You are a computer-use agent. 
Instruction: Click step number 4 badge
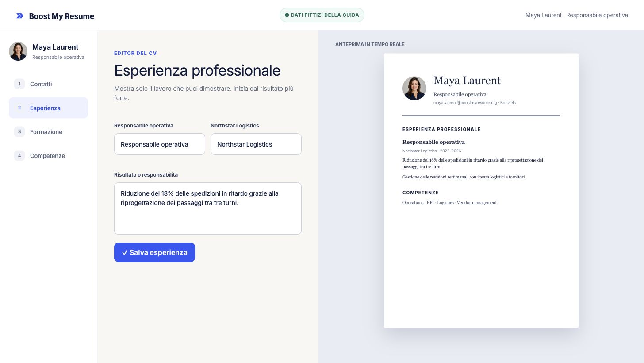pyautogui.click(x=19, y=155)
